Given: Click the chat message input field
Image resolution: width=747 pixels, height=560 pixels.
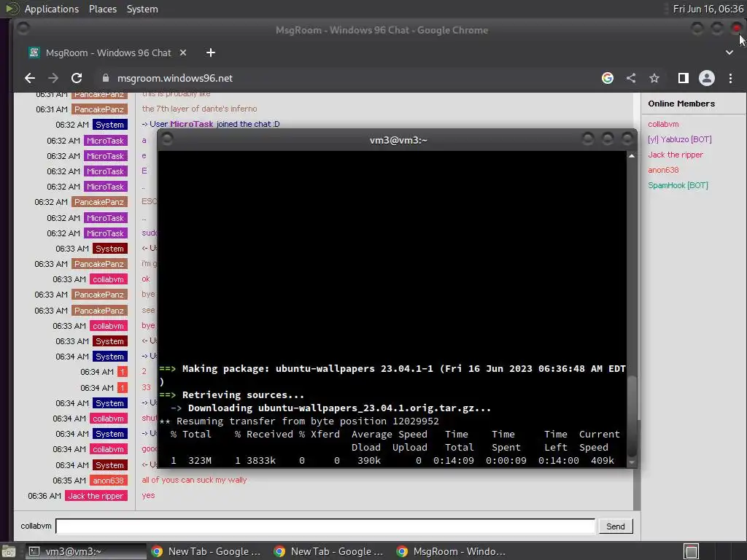Looking at the screenshot, I should pyautogui.click(x=325, y=526).
